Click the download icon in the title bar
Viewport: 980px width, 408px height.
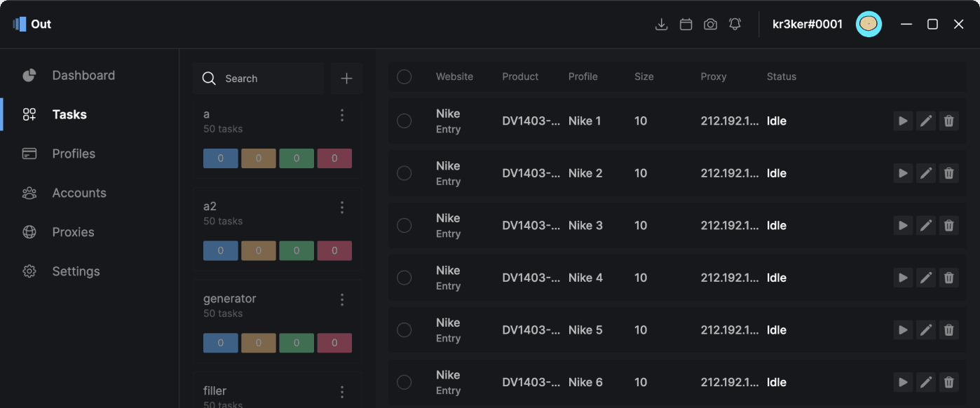pos(661,25)
